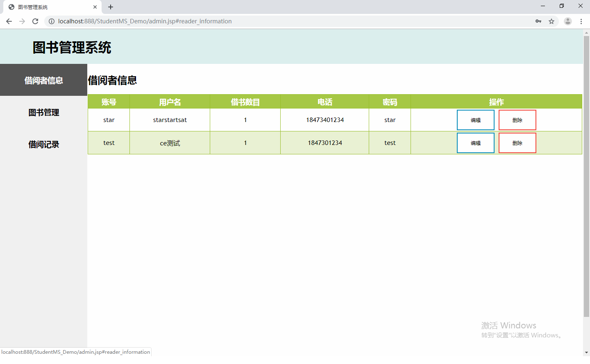
Task: Open 图书管理 in the sidebar
Action: (x=43, y=112)
